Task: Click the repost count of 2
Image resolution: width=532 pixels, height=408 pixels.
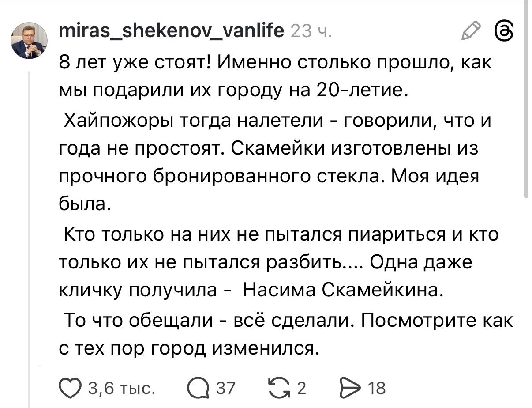Action: (x=301, y=388)
